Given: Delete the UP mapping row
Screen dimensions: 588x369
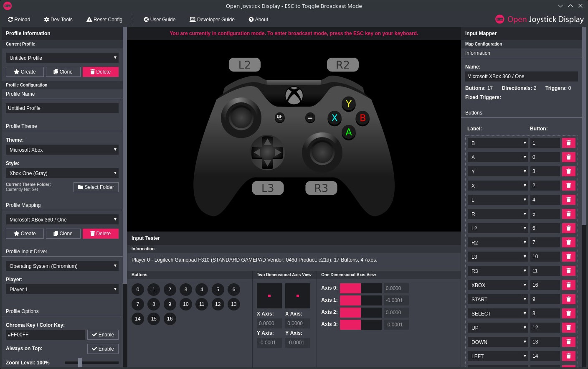Looking at the screenshot, I should pyautogui.click(x=568, y=328).
